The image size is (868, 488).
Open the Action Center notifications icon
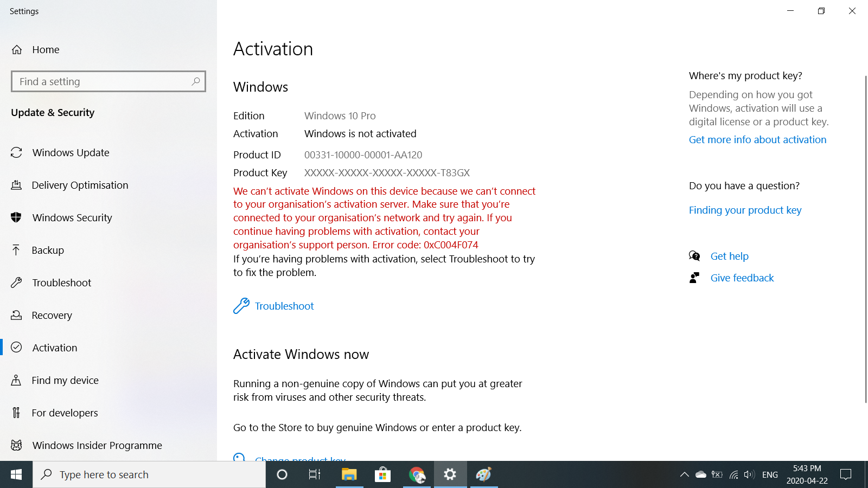coord(846,474)
